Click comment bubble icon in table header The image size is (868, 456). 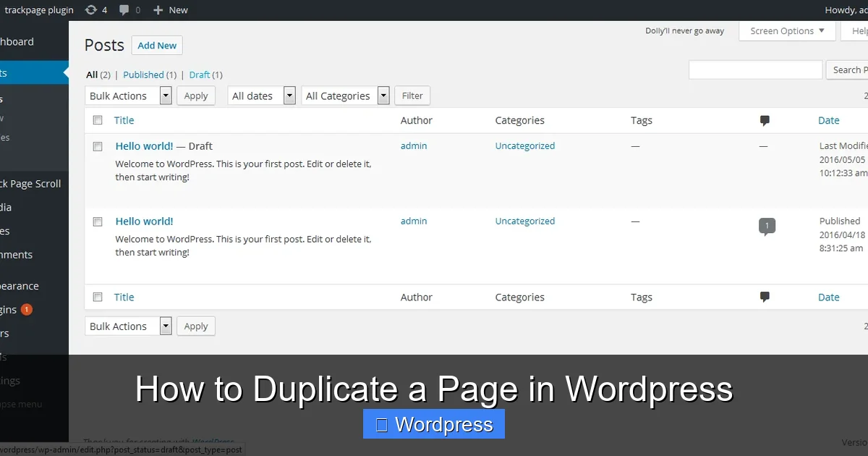pos(765,121)
